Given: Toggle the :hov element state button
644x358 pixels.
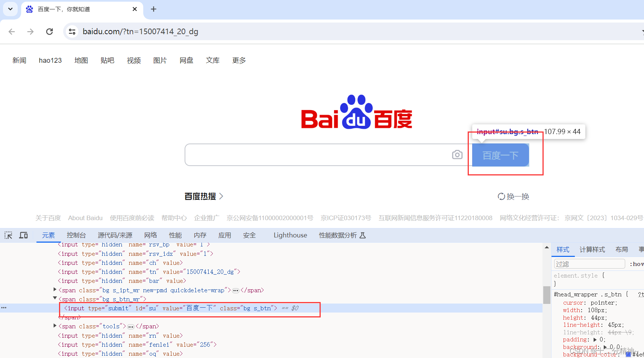Looking at the screenshot, I should point(636,264).
